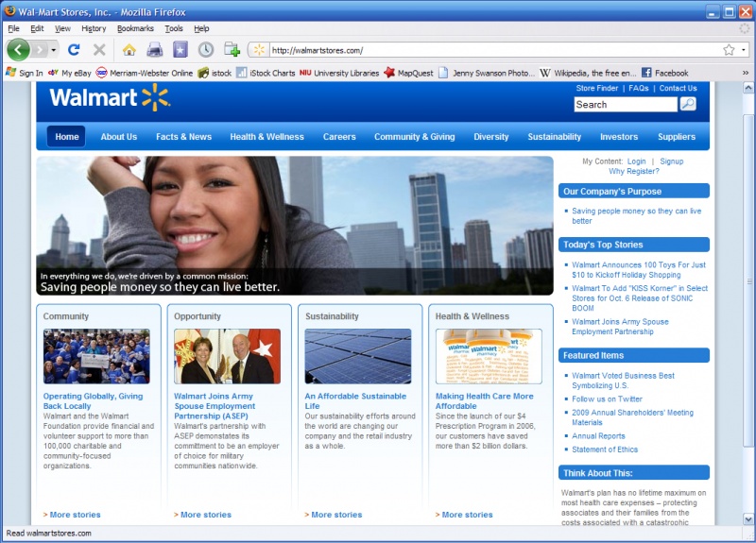
Task: Select the About Us navigation tab
Action: click(119, 137)
